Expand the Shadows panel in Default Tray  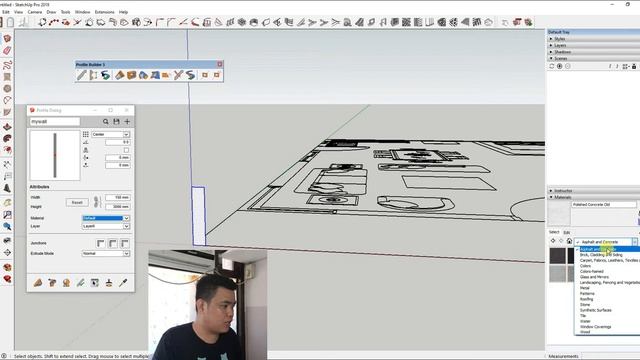point(593,52)
